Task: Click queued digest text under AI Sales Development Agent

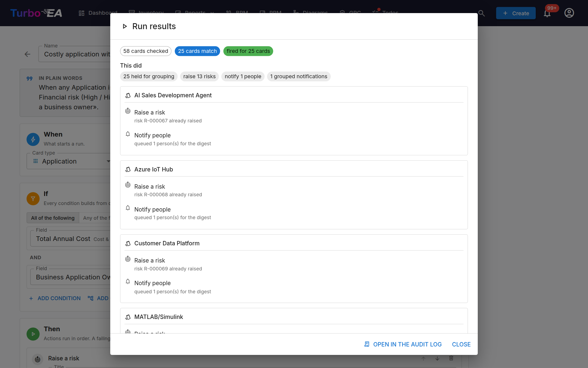Action: coord(173,144)
